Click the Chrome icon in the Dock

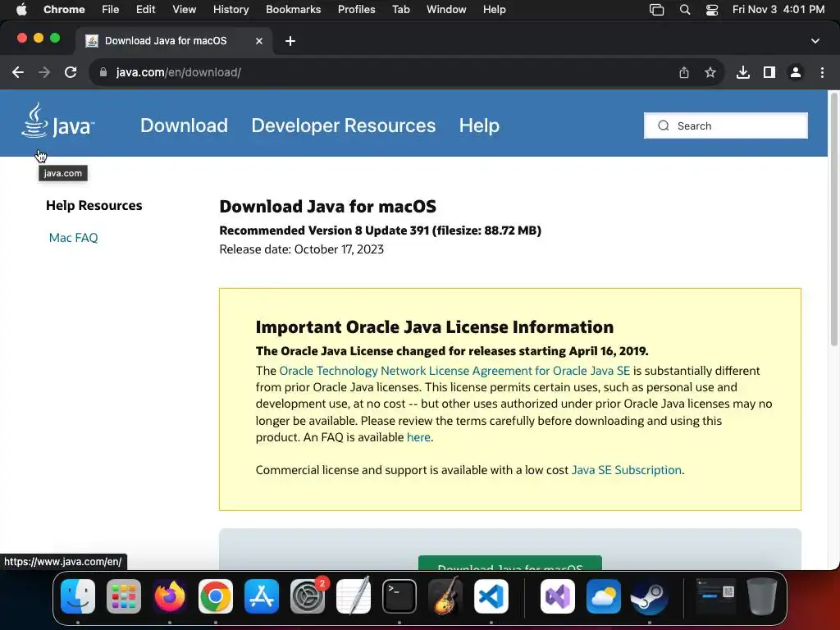tap(216, 596)
